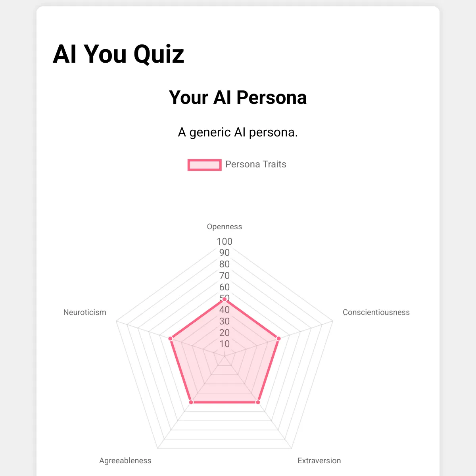The image size is (476, 476).
Task: Select the Neuroticism data point
Action: [x=171, y=338]
